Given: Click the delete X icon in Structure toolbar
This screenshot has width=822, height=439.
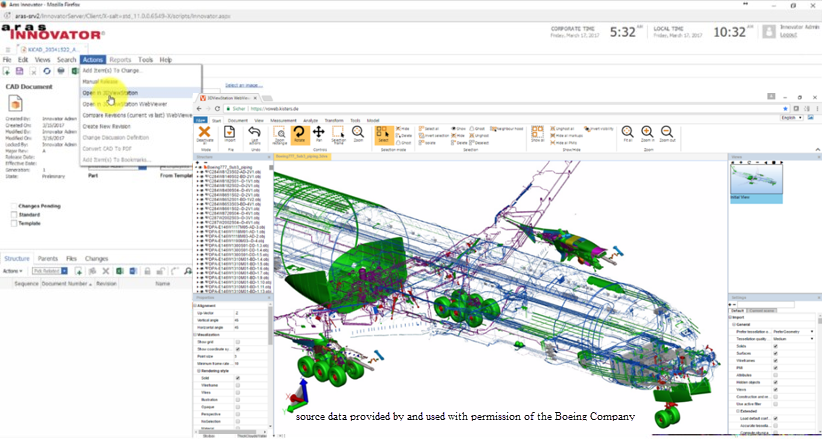Looking at the screenshot, I should (x=105, y=271).
